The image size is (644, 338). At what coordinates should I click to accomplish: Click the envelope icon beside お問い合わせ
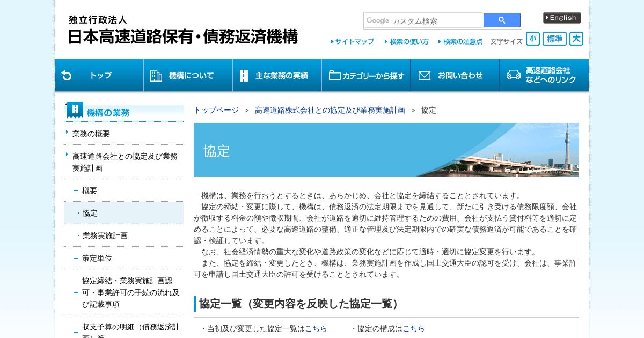tap(425, 76)
